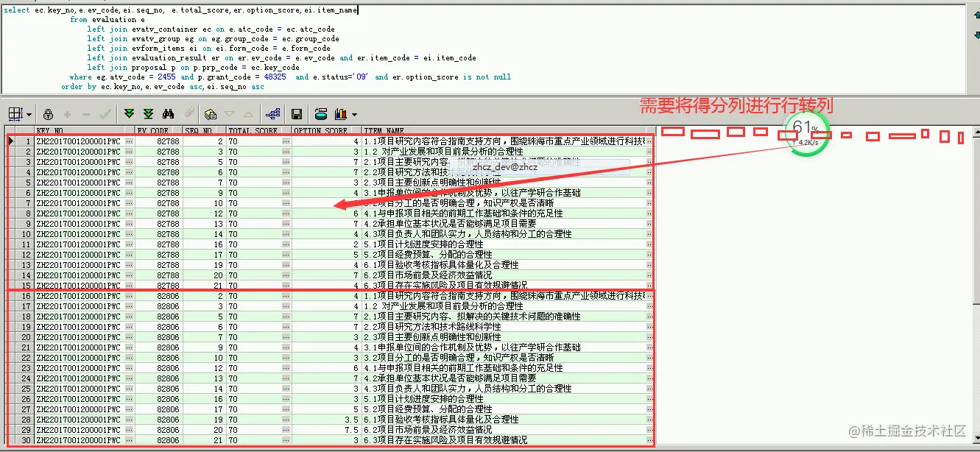Image resolution: width=980 pixels, height=452 pixels.
Task: Expand the chart dropdown arrow
Action: point(354,115)
